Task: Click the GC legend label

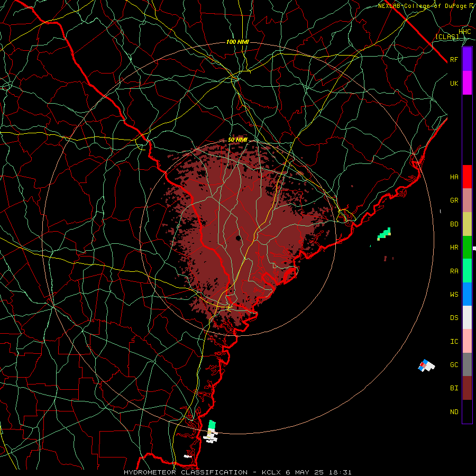Action: coord(454,365)
